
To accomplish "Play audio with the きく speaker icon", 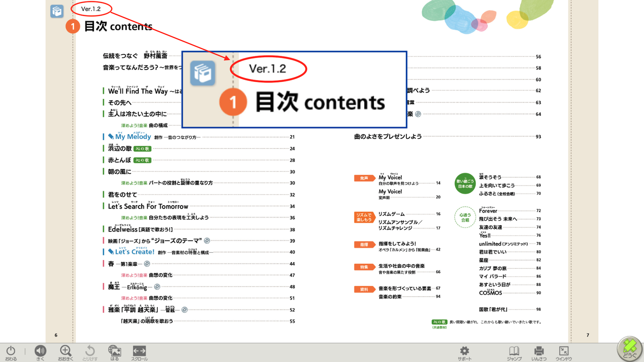I will [40, 352].
